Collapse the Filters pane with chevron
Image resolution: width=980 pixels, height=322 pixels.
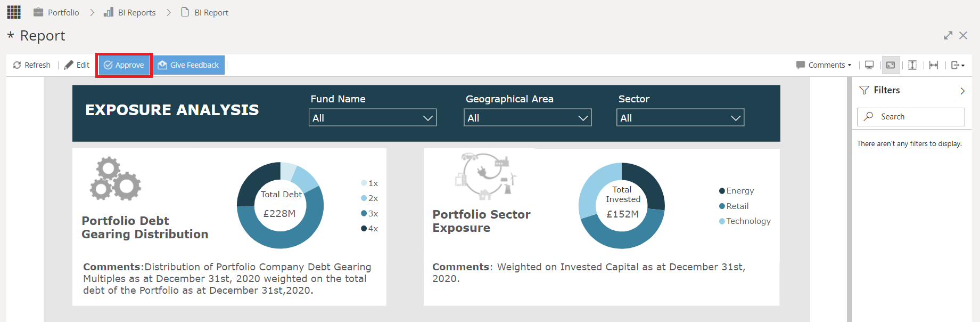coord(962,91)
